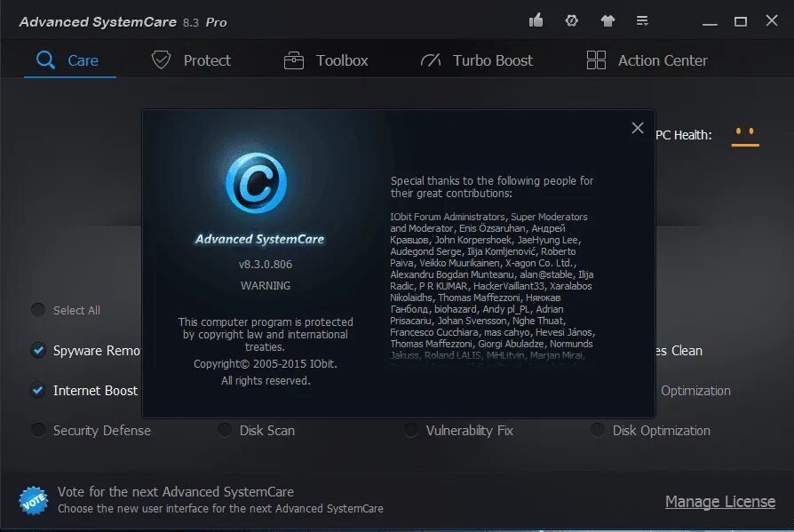Screen dimensions: 794x532
Task: Click the thumbs-up like icon
Action: 536,20
